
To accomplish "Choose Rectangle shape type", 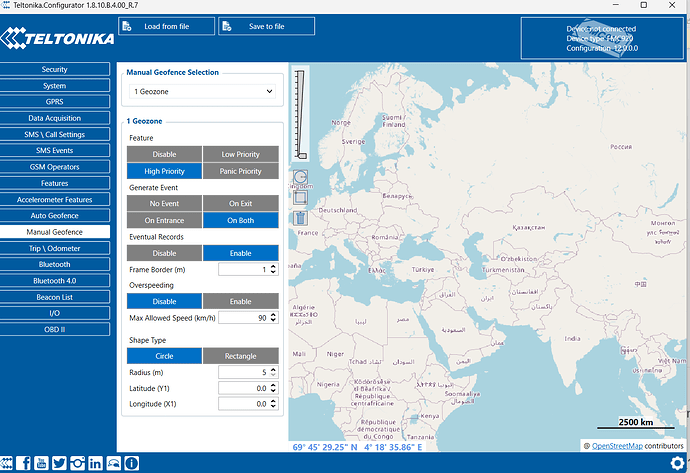I will 241,356.
